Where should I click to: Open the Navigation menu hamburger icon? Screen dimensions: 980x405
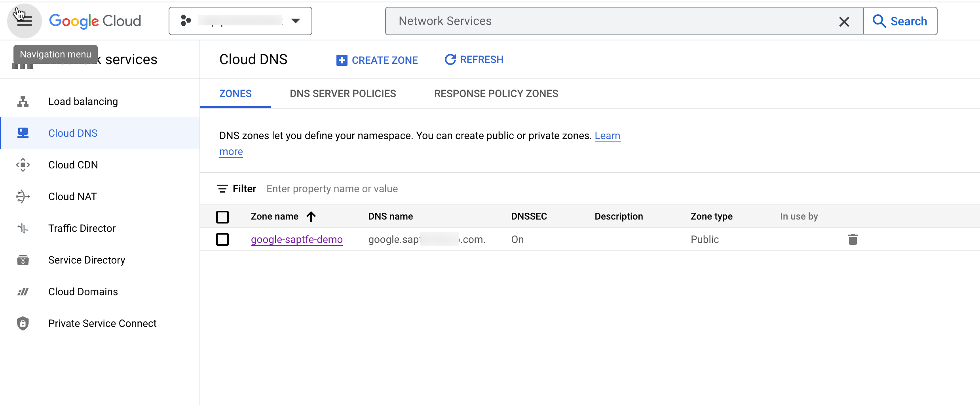point(25,21)
